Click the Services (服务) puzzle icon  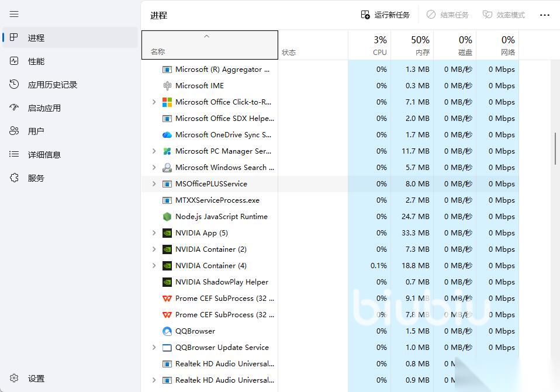pyautogui.click(x=14, y=178)
